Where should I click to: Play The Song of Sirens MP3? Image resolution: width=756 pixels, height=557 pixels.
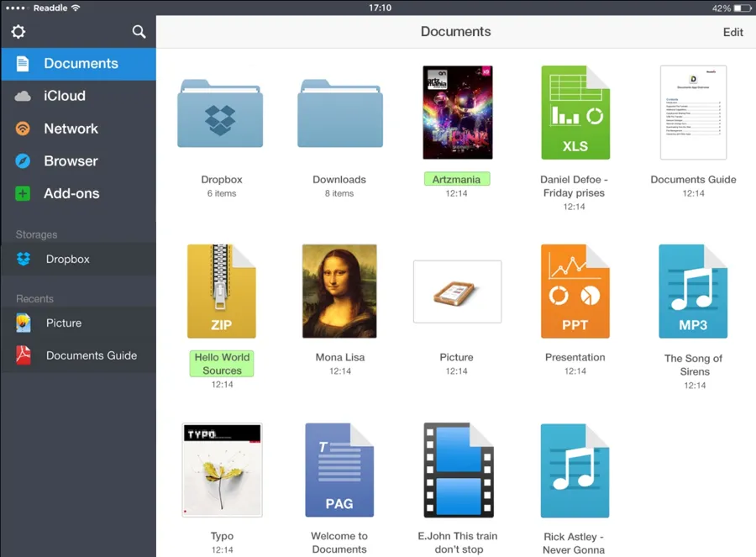click(692, 291)
